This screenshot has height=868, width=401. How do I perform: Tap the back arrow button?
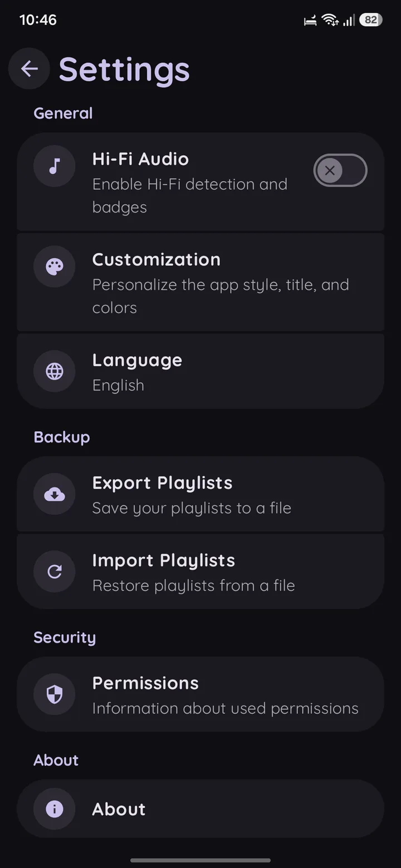pyautogui.click(x=29, y=68)
